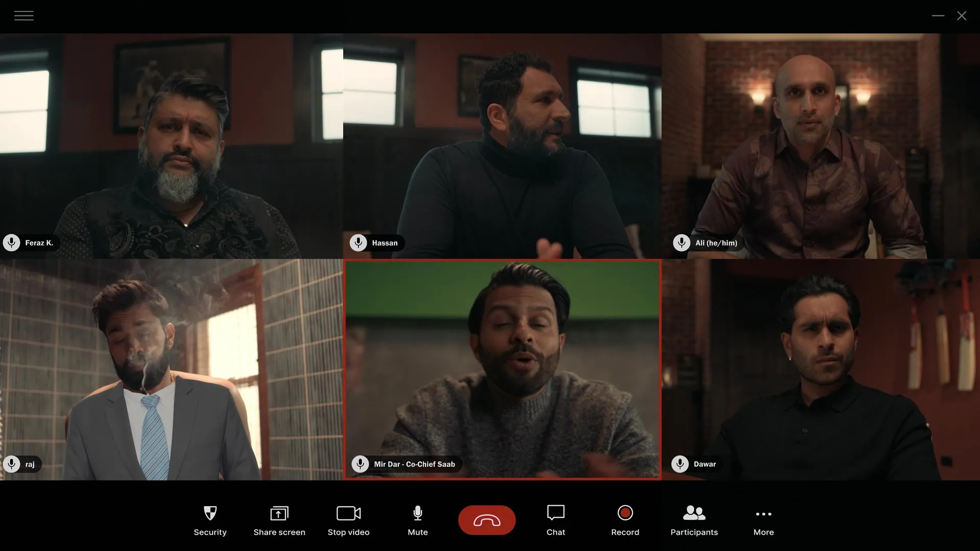Close the meeting window

click(962, 16)
